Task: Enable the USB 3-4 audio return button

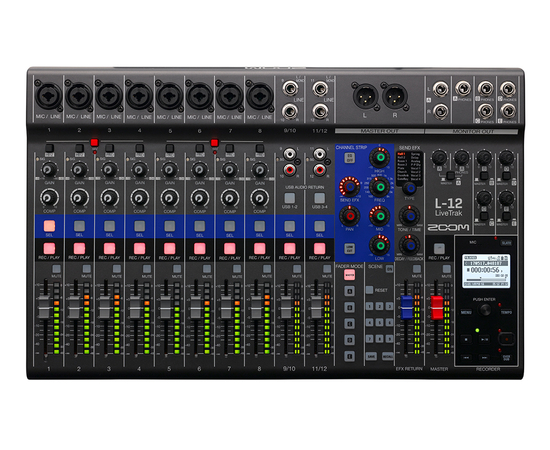Action: (x=320, y=198)
